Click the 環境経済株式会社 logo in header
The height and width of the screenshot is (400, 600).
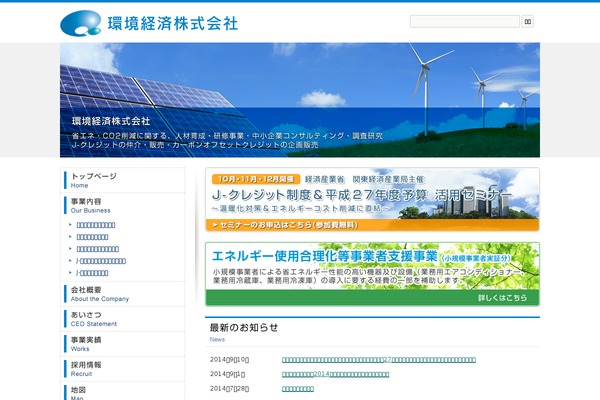point(149,23)
